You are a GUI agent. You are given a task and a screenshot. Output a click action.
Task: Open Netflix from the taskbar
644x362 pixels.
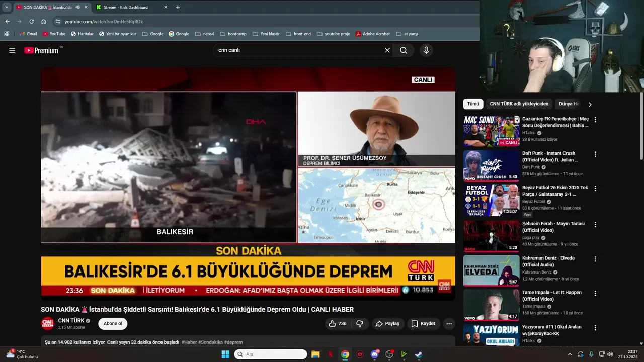330,354
